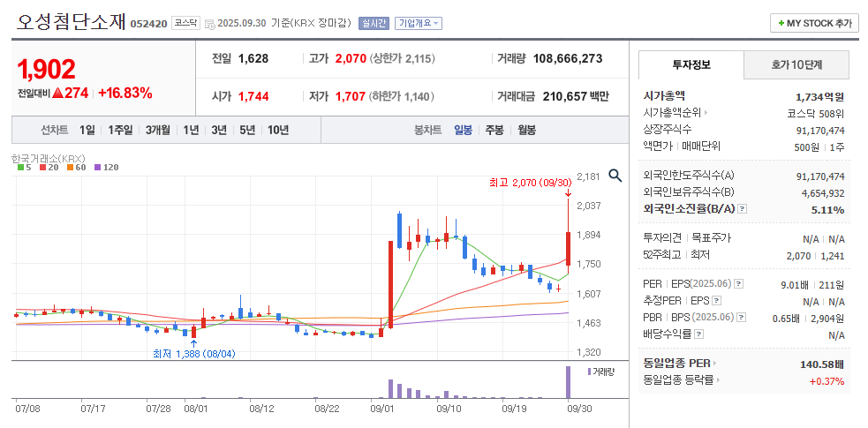This screenshot has height=428, width=868.
Task: Click the 투자의견 label
Action: coord(662,238)
